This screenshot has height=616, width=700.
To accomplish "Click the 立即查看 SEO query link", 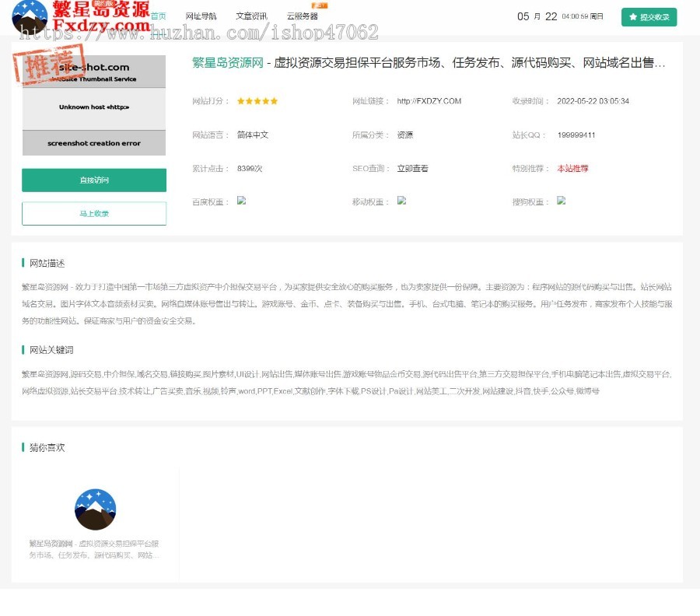I will click(412, 168).
